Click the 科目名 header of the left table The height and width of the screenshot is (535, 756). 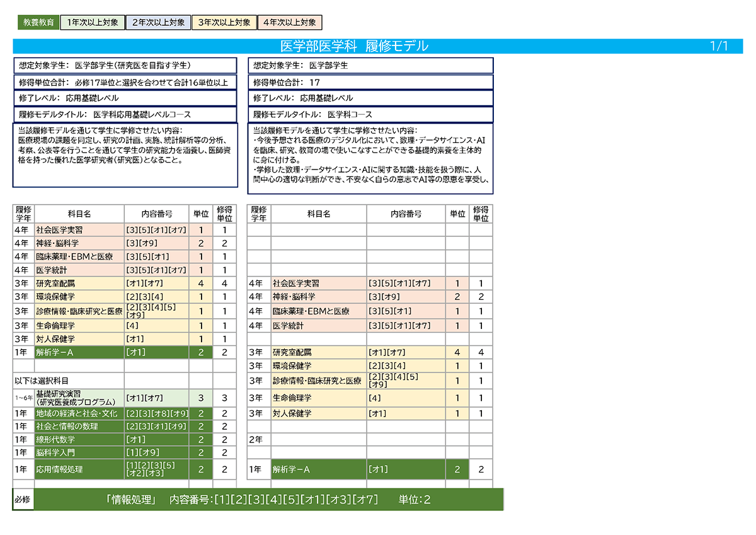coord(79,214)
